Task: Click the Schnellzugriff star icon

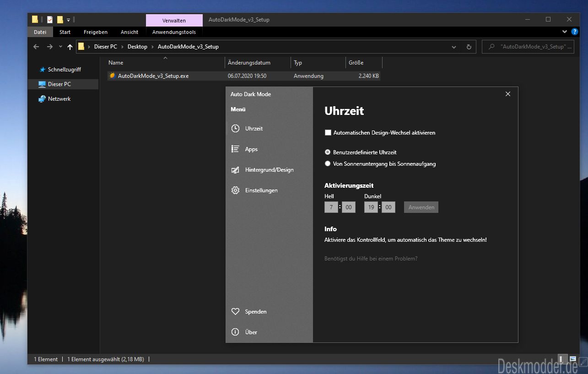Action: [x=43, y=70]
